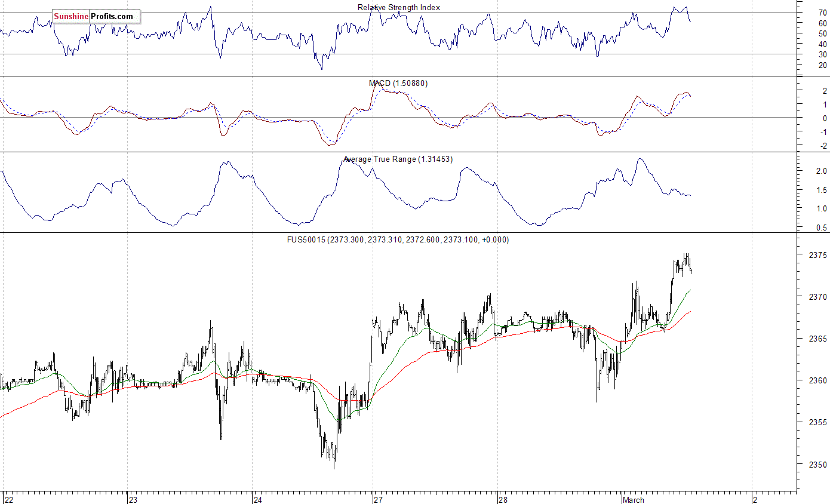This screenshot has width=830, height=504.
Task: Select the Average True Range (1.31453) title
Action: click(398, 159)
